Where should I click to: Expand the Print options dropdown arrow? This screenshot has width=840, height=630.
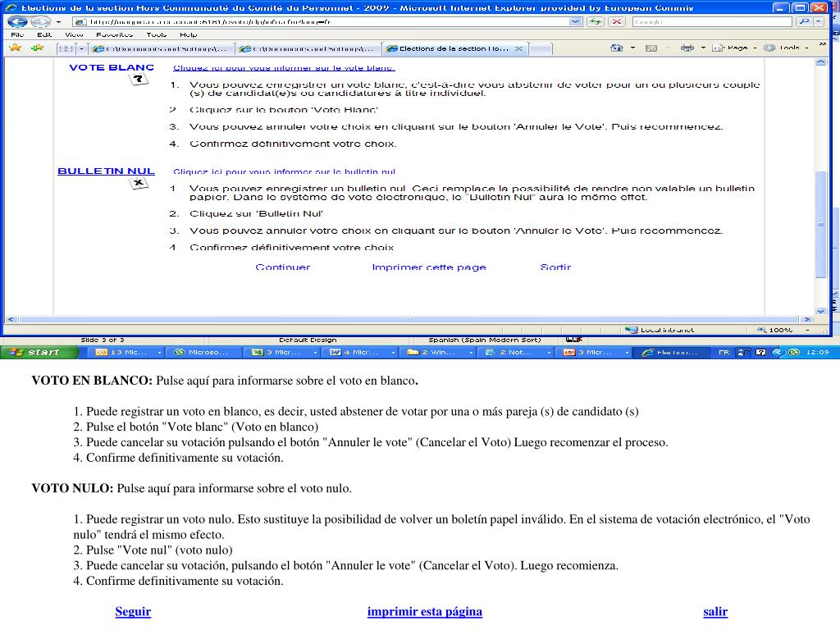703,48
